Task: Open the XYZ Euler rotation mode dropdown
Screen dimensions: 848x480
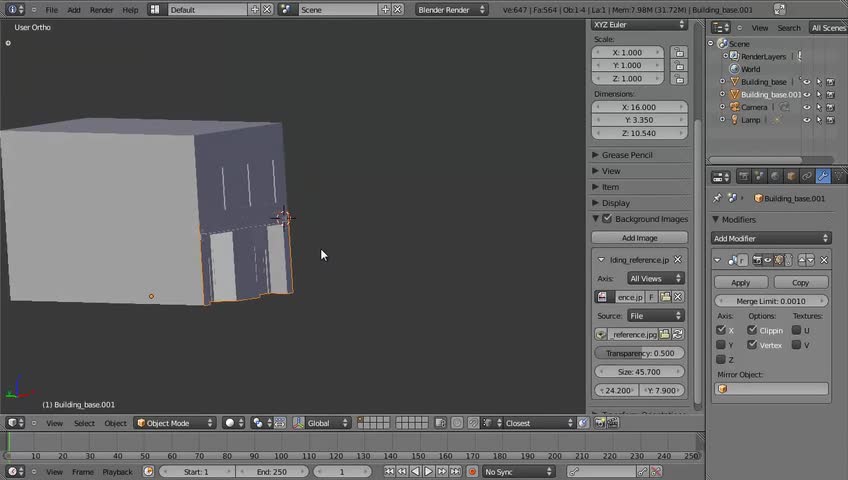Action: (x=639, y=25)
